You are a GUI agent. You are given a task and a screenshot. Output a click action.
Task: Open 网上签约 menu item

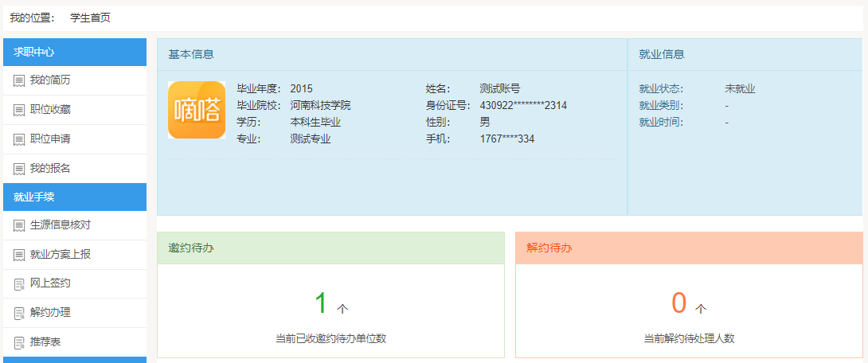pos(51,283)
